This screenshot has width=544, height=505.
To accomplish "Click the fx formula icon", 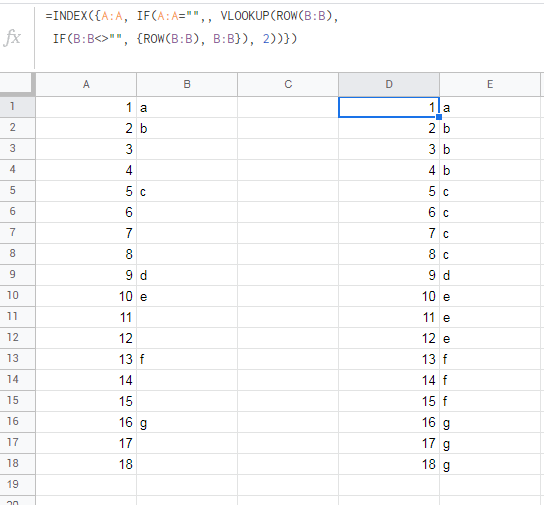I will [12, 37].
